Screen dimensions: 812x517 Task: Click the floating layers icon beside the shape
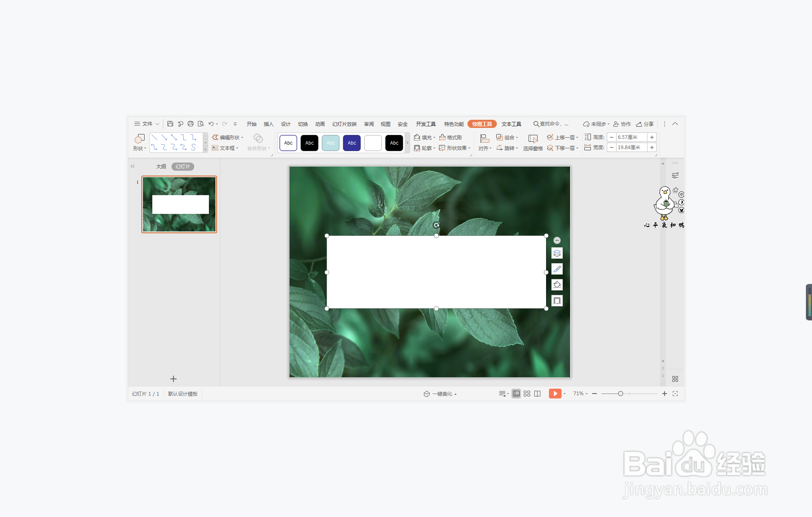[557, 253]
